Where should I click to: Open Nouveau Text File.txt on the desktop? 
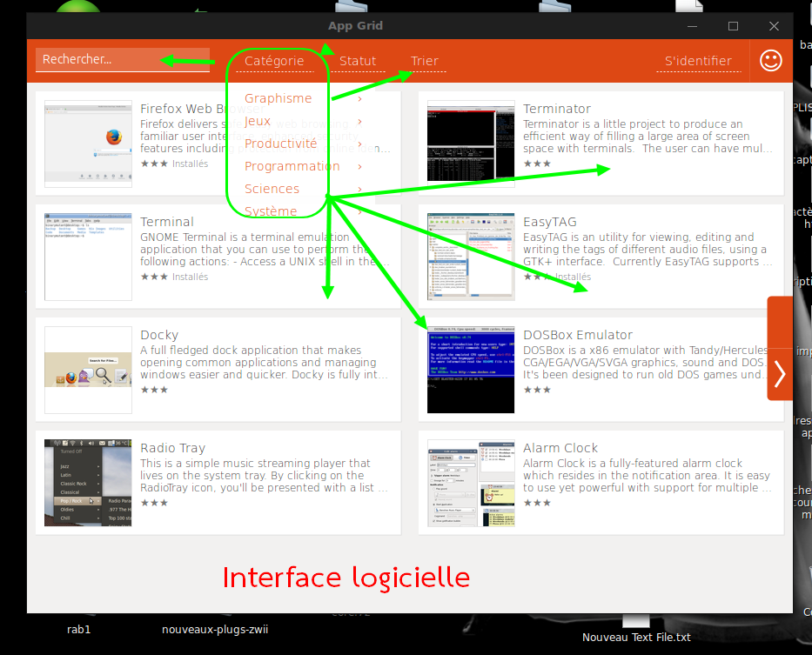[636, 637]
